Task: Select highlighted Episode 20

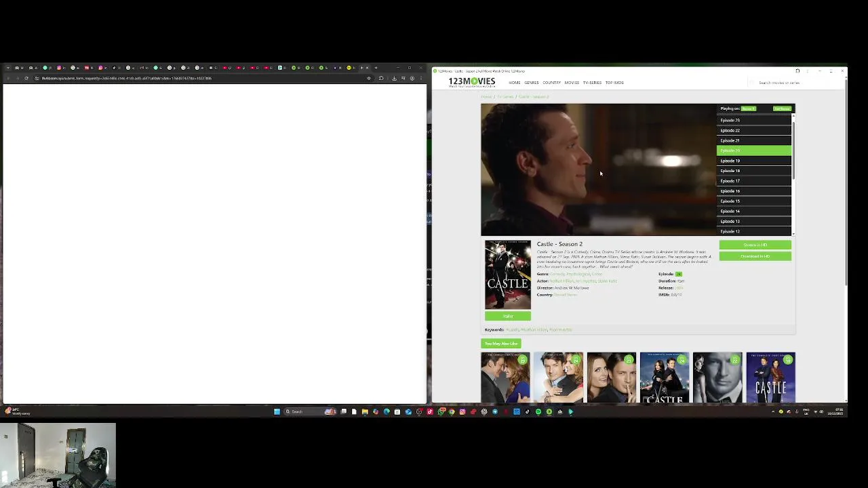Action: 754,150
